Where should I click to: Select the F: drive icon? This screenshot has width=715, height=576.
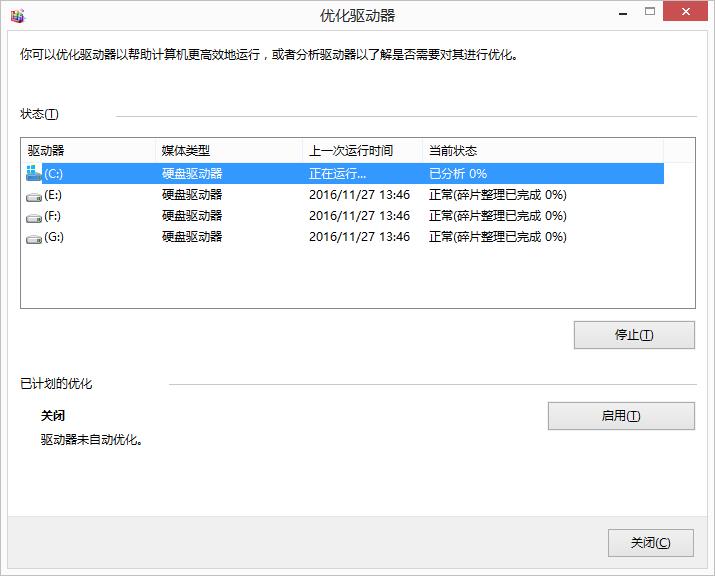pos(34,218)
